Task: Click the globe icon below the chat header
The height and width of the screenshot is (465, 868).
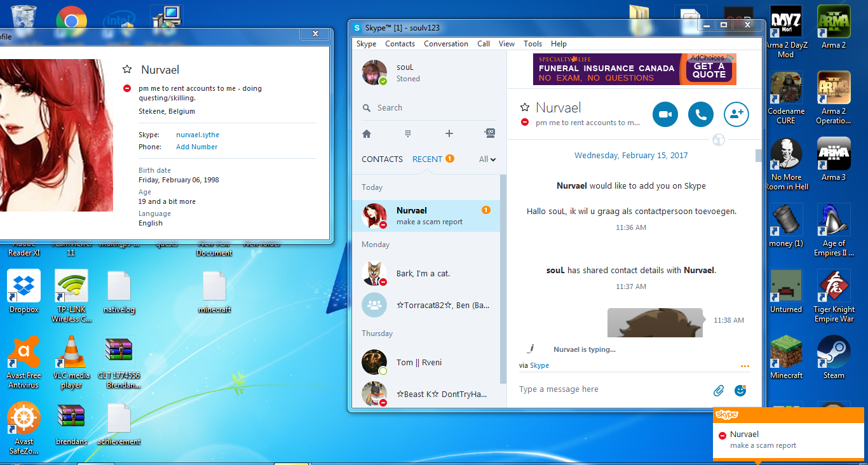Action: [719, 140]
